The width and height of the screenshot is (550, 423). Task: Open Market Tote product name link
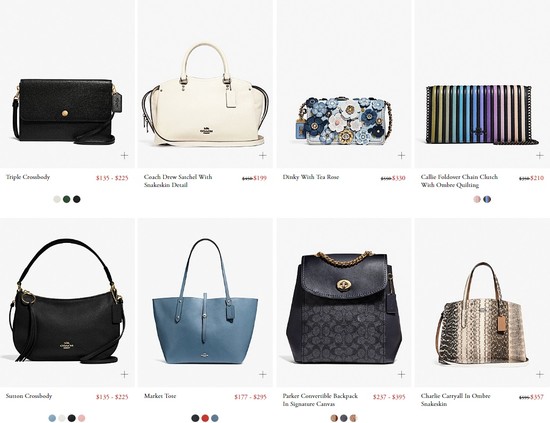(x=160, y=396)
